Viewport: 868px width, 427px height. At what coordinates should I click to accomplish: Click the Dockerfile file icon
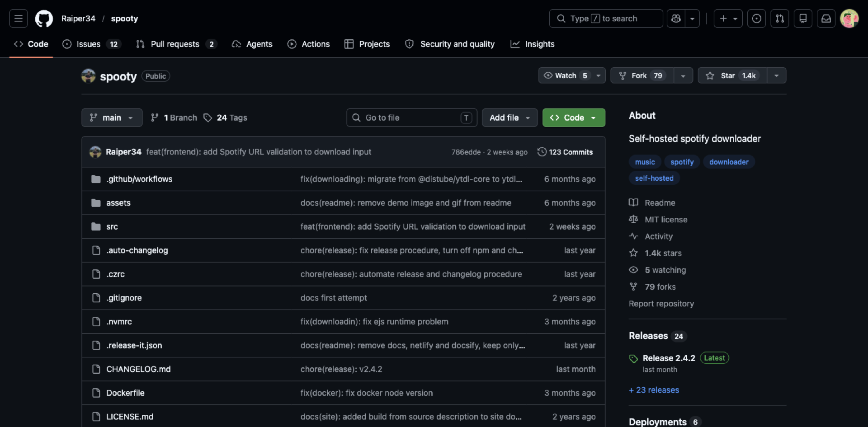pos(96,393)
